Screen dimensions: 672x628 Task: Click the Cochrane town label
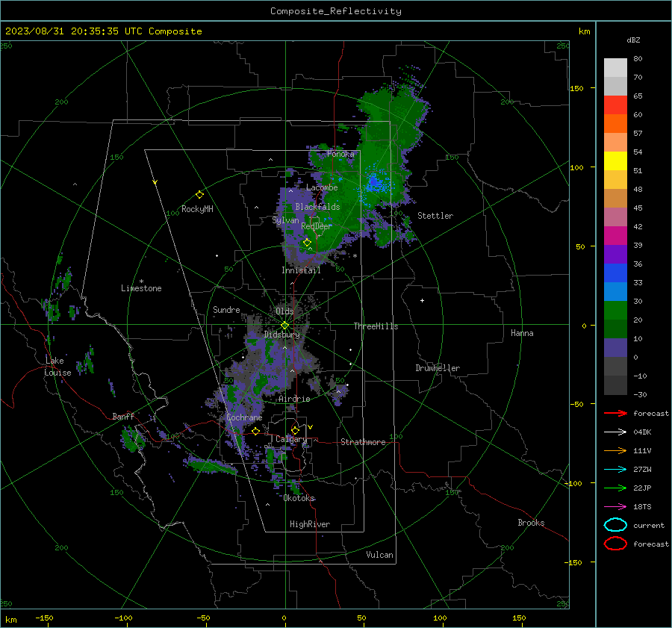coord(244,417)
